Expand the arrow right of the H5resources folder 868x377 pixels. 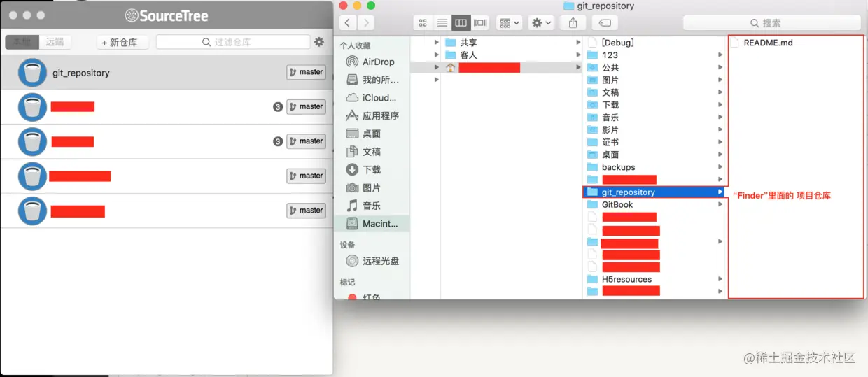pyautogui.click(x=720, y=279)
